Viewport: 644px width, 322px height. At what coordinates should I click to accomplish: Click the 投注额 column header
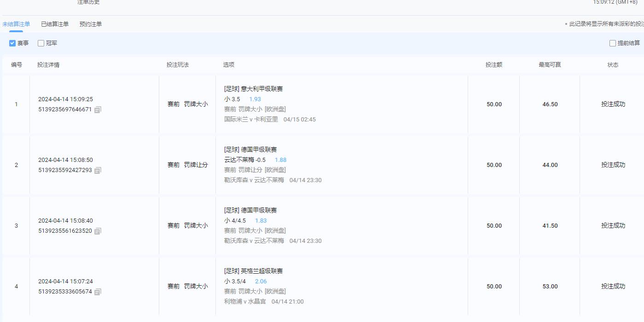[x=494, y=65]
